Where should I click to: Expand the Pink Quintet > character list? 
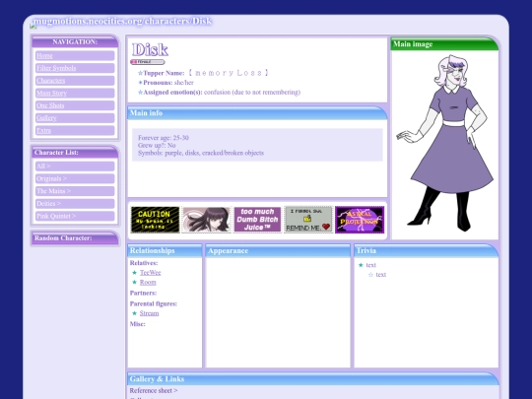pos(75,216)
